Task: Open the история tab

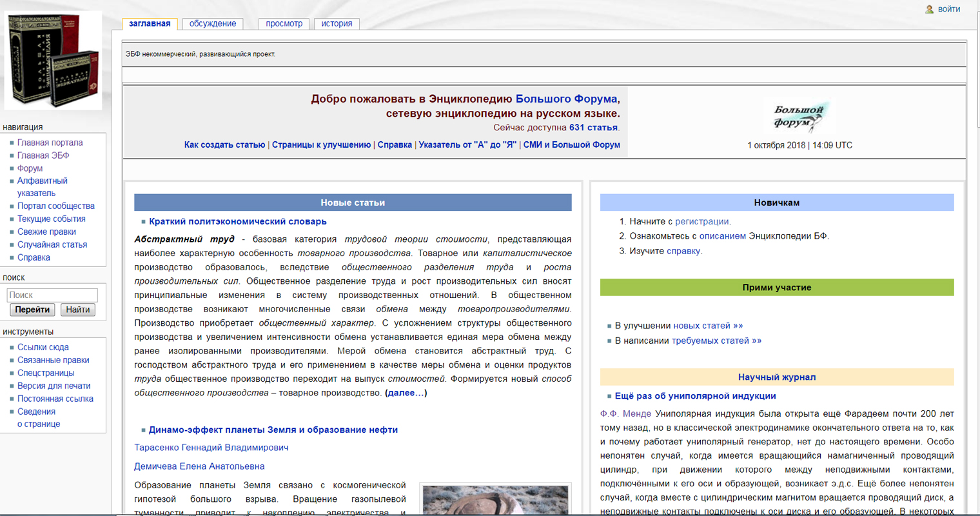Action: (337, 24)
